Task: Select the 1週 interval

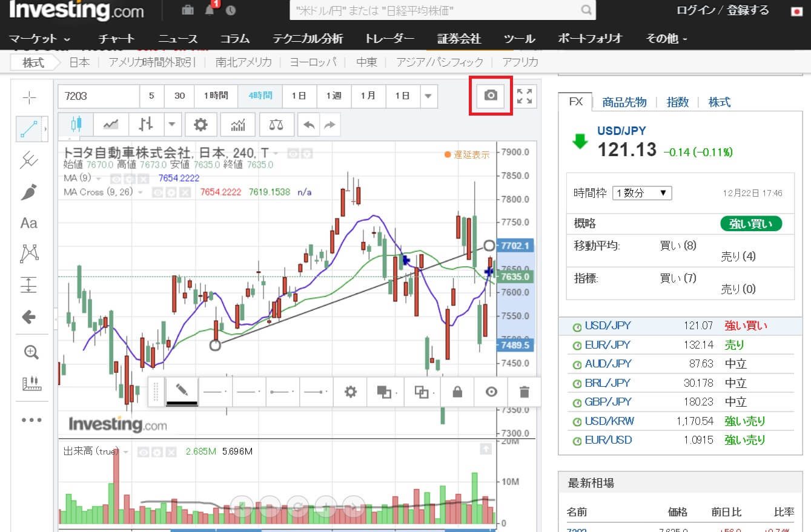Action: (334, 96)
